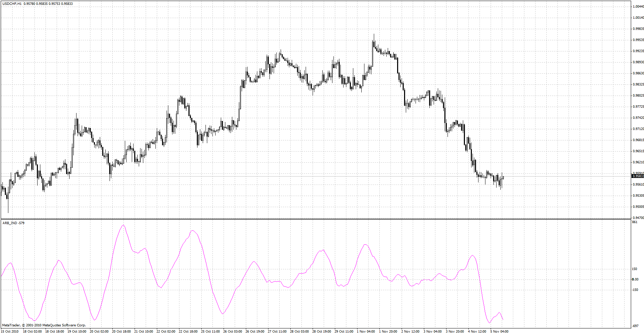Click the 26 Oct 03:00 time label

point(233,332)
